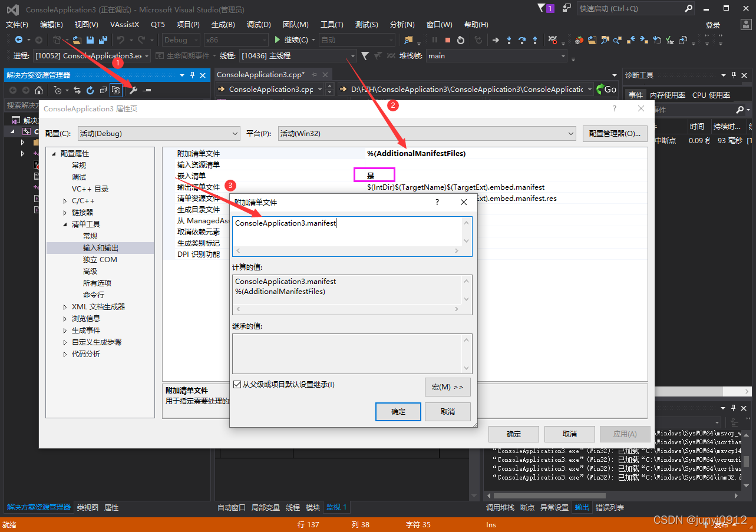Open the 文件(F) menu
The height and width of the screenshot is (532, 756).
[17, 25]
